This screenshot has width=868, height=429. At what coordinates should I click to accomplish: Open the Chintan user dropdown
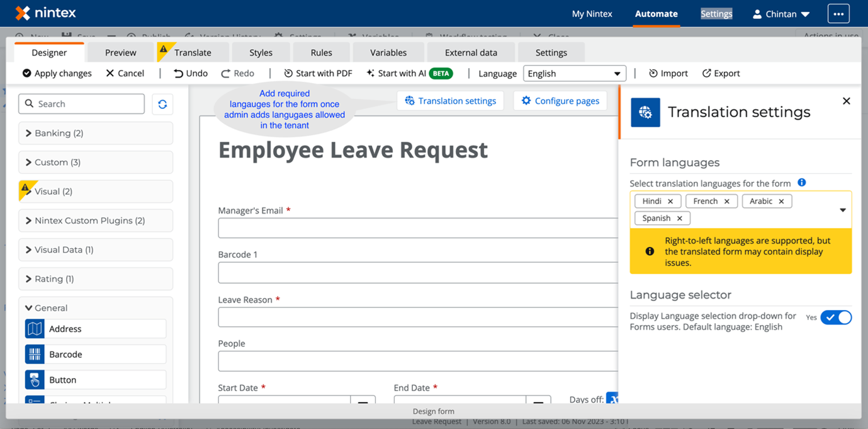[781, 14]
